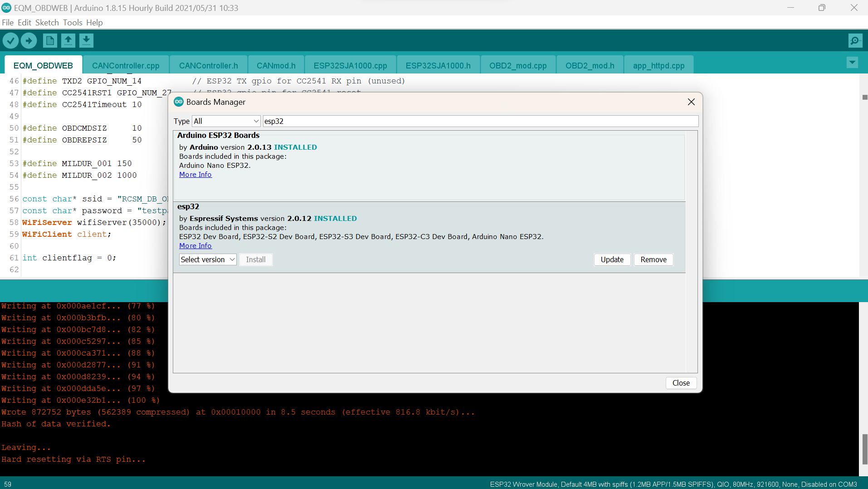Click code line 50 OBDCMDSIZ define
The height and width of the screenshot is (489, 868).
coord(82,128)
